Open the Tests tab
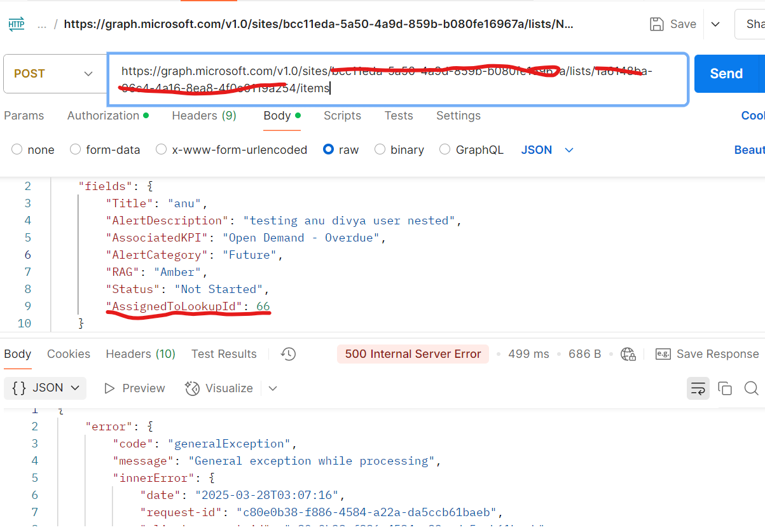The width and height of the screenshot is (765, 532). click(x=399, y=116)
